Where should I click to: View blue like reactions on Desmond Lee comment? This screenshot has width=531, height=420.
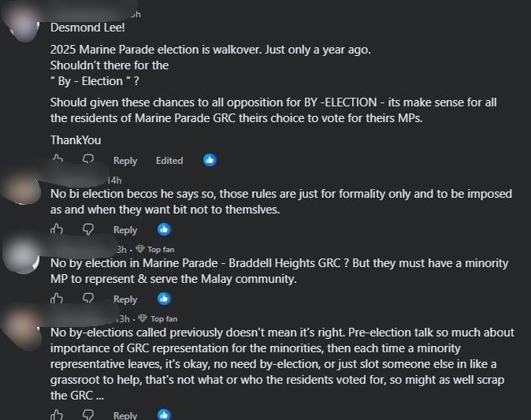point(210,160)
